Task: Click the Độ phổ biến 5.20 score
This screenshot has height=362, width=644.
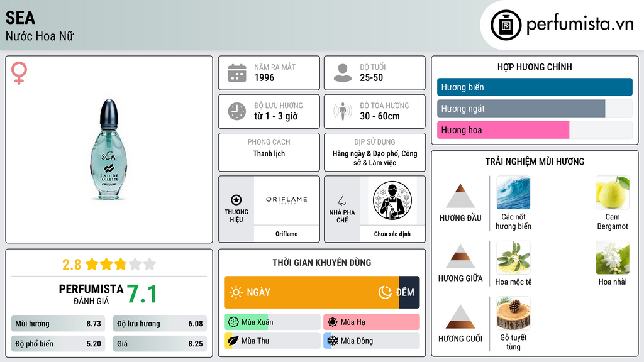Action: (58, 344)
